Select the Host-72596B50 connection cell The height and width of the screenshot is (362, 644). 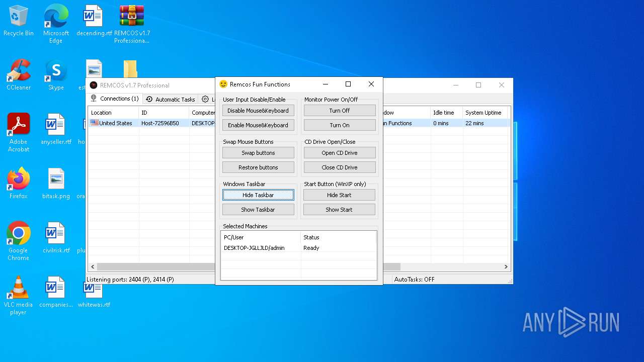click(160, 123)
